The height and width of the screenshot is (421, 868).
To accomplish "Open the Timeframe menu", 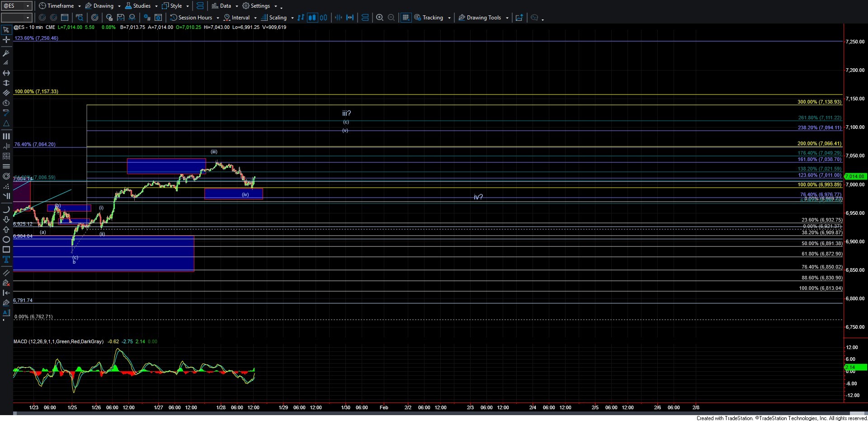I will 60,6.
